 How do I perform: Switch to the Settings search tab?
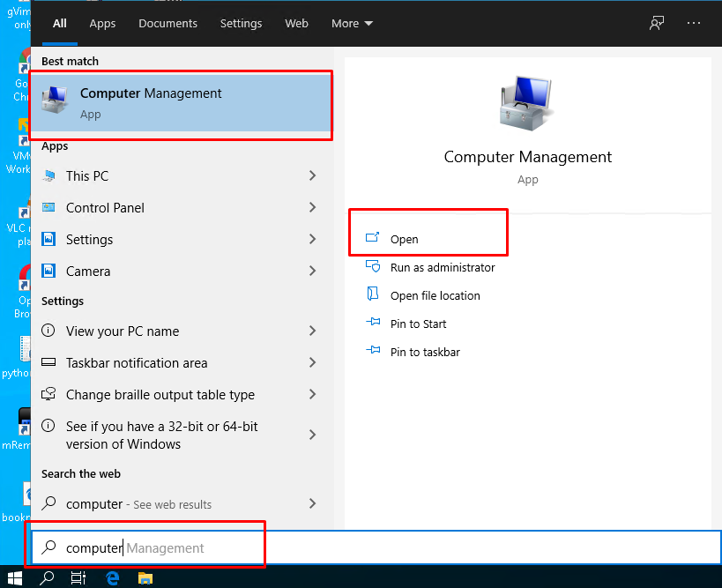pyautogui.click(x=241, y=24)
